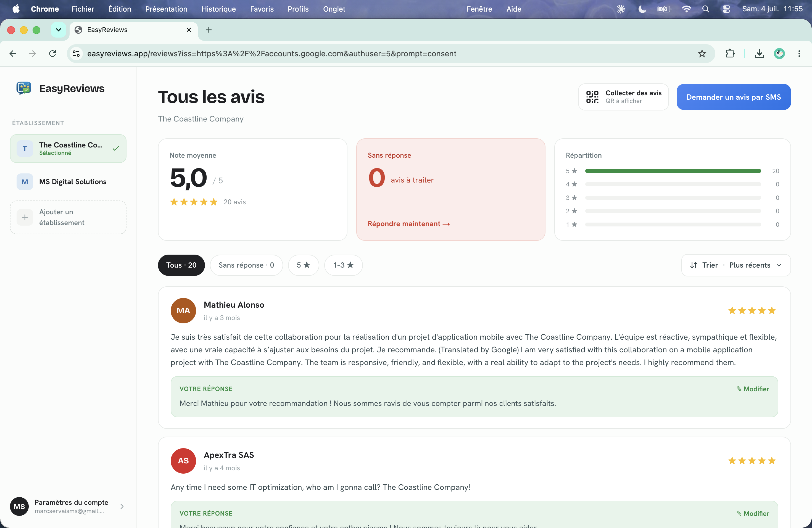Image resolution: width=812 pixels, height=528 pixels.
Task: Click the 5-star distribution bar
Action: click(673, 171)
